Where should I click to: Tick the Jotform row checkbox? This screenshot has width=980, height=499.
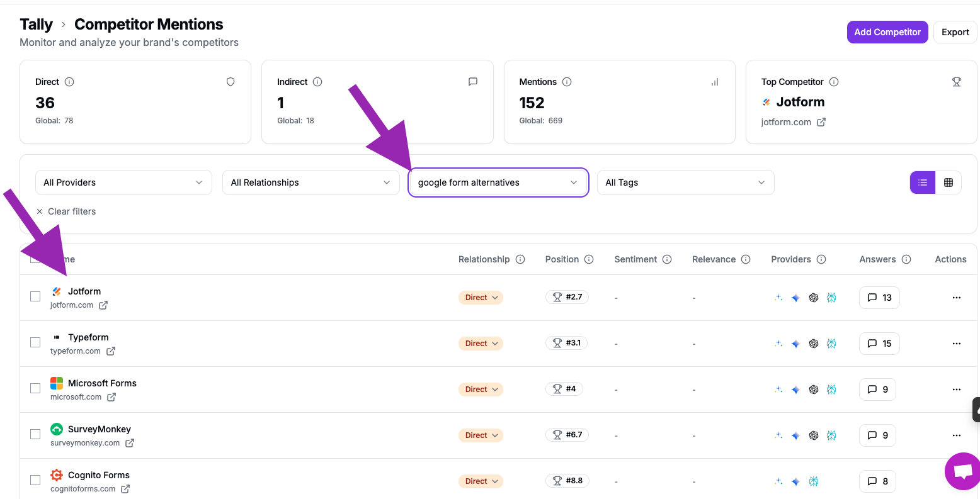(35, 296)
